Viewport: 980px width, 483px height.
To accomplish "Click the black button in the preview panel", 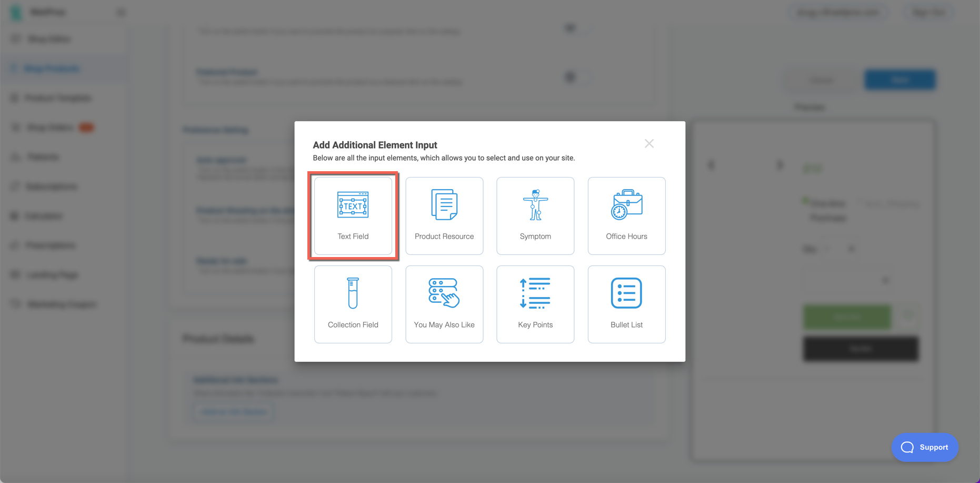I will (861, 349).
